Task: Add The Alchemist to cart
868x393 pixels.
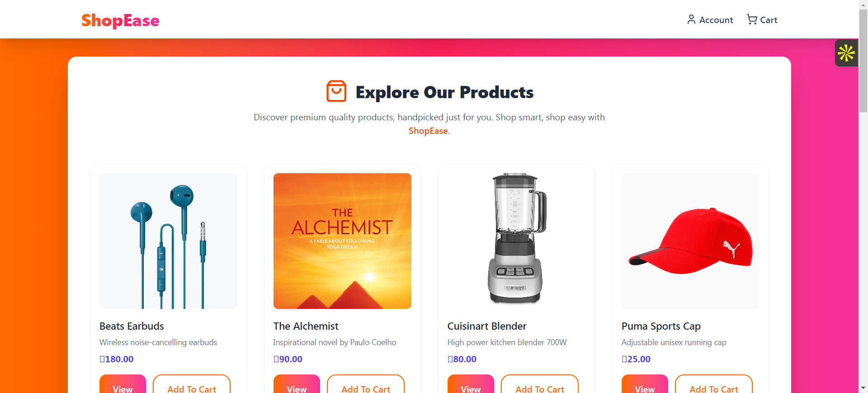Action: click(365, 389)
